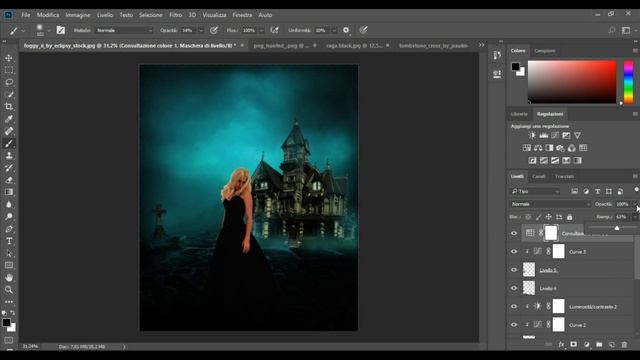This screenshot has width=640, height=360.
Task: Expand the hidden document tabs chevron
Action: [x=482, y=45]
